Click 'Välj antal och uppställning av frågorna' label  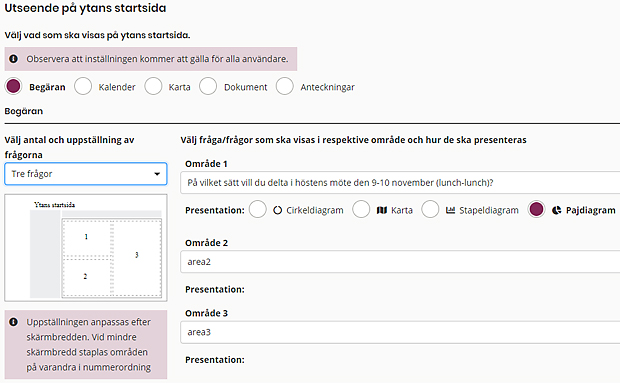(69, 147)
